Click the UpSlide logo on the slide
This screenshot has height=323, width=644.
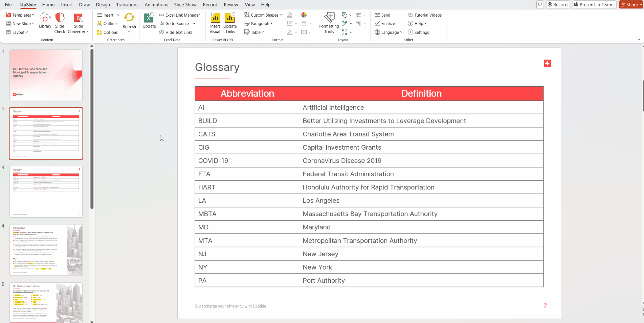coord(547,63)
